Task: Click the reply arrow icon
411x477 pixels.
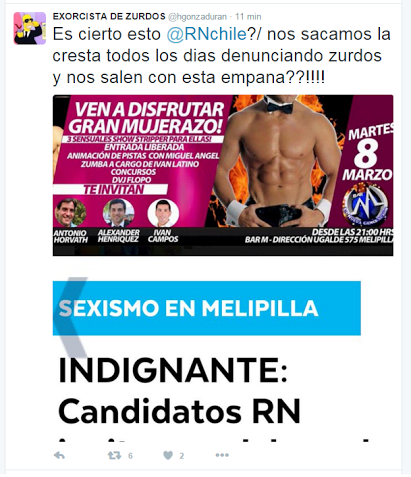Action: click(x=59, y=455)
